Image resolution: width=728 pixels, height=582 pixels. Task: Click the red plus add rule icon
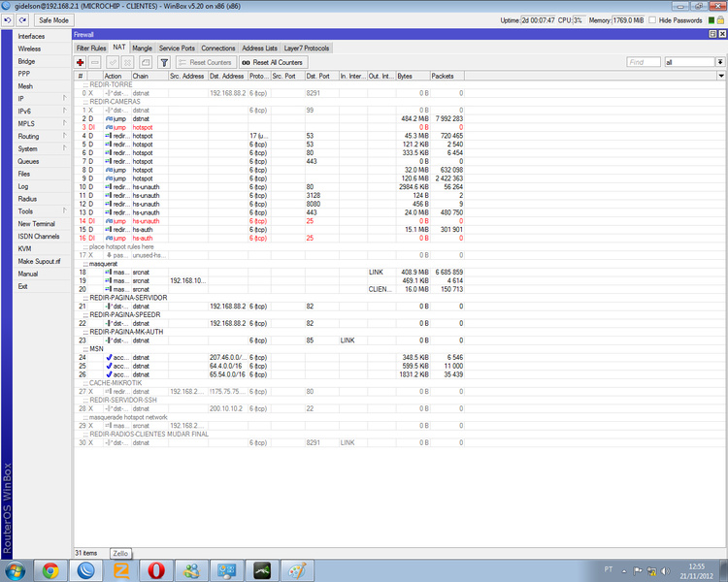81,62
